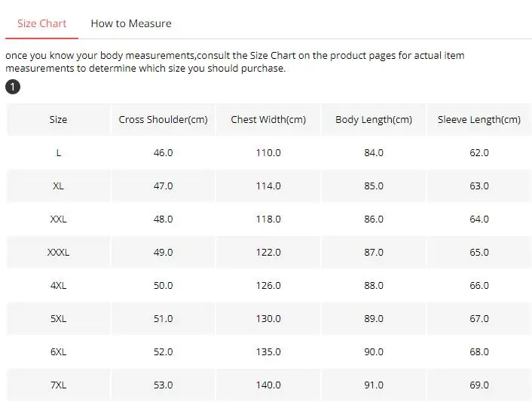The height and width of the screenshot is (405, 532).
Task: Select the Size column header
Action: [58, 119]
